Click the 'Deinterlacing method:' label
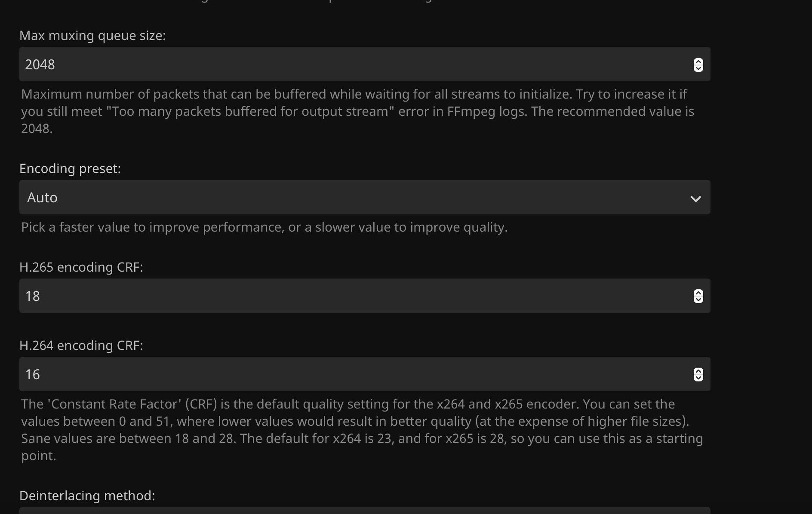The image size is (812, 514). click(87, 495)
